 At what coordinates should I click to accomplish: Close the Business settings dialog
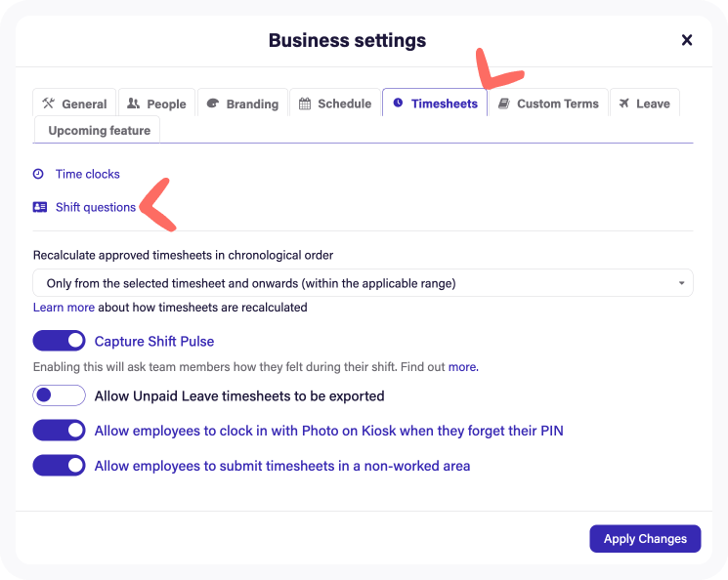687,40
